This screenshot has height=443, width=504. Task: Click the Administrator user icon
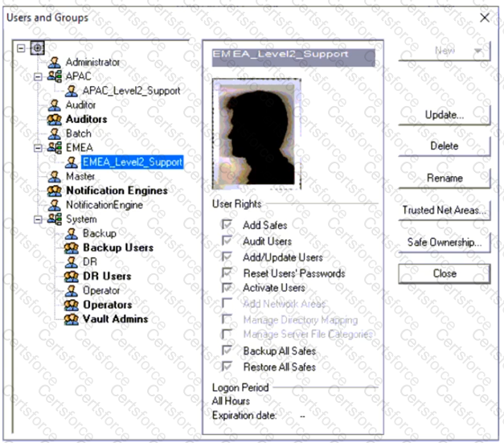click(x=55, y=62)
